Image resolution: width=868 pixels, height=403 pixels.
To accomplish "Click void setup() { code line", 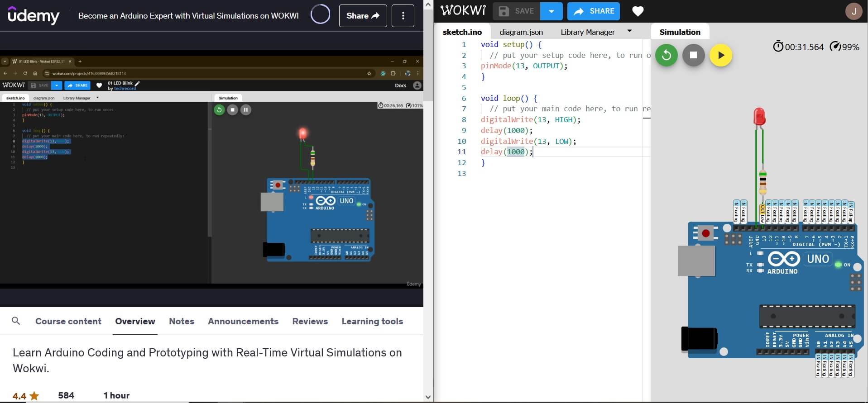I will (511, 44).
